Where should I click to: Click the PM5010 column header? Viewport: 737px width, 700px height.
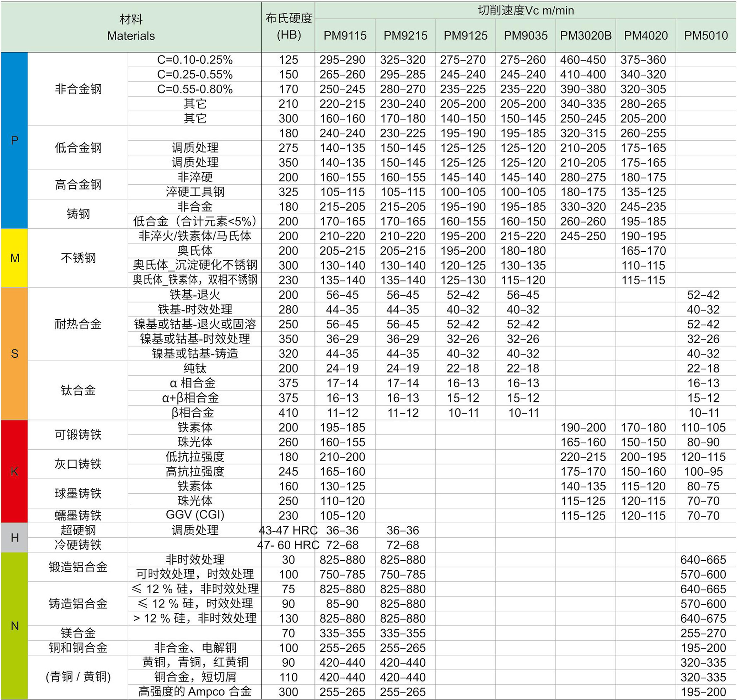706,36
